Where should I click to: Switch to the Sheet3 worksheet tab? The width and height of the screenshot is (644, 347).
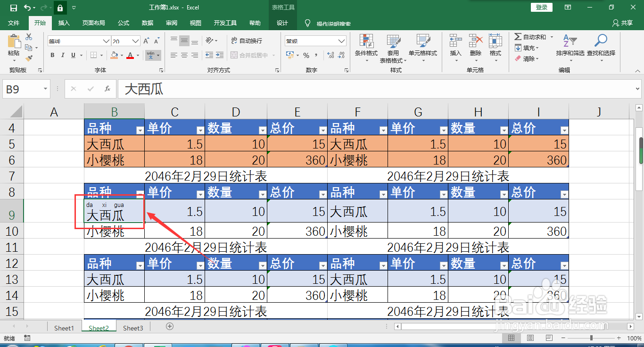132,328
